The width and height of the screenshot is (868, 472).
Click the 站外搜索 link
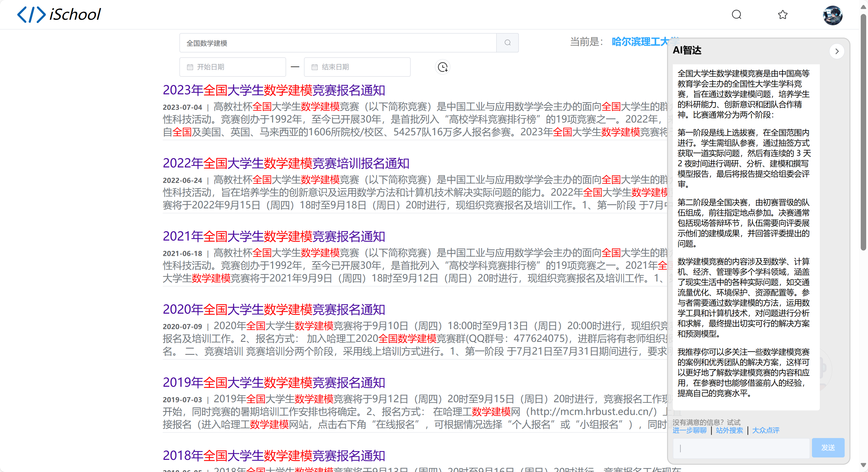click(x=729, y=430)
